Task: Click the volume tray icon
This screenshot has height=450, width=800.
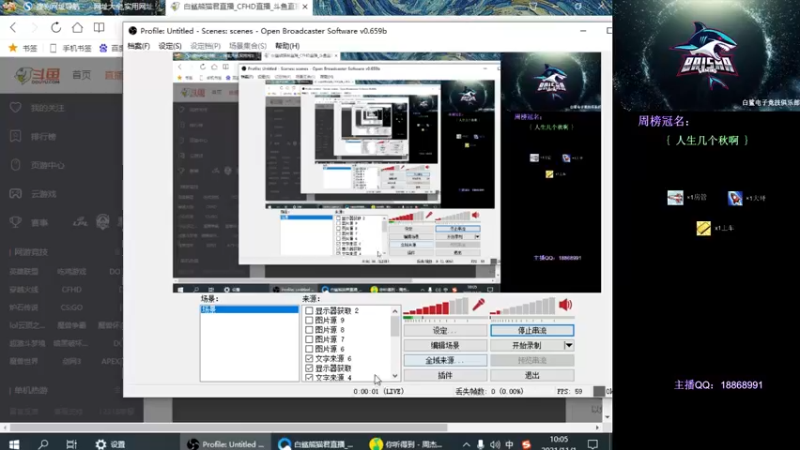Action: pyautogui.click(x=495, y=444)
